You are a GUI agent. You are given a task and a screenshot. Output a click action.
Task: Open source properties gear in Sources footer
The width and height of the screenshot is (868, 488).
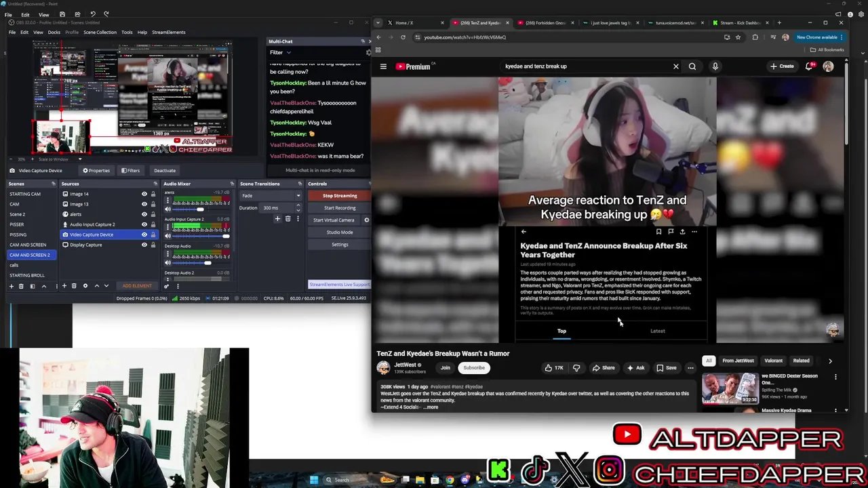(85, 286)
